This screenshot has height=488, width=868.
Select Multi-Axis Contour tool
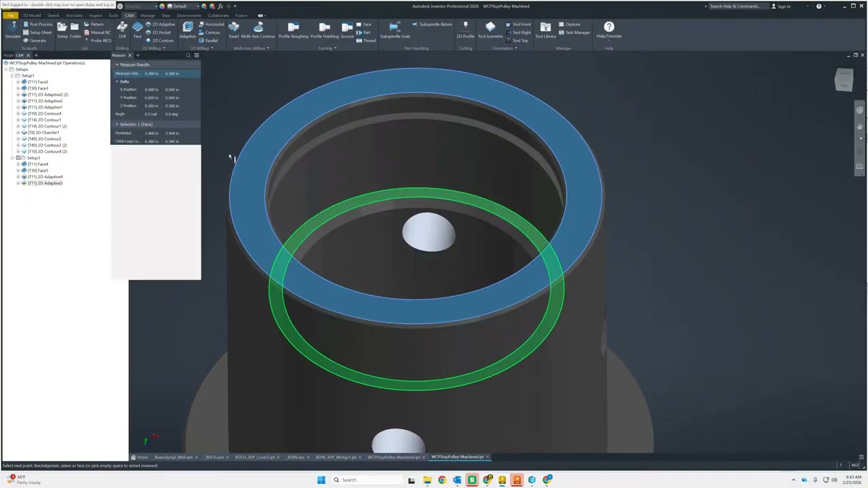(258, 29)
